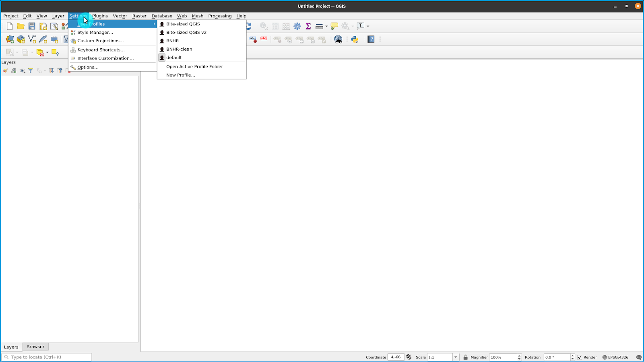Click the Help Contents book icon
The image size is (644, 362).
371,39
